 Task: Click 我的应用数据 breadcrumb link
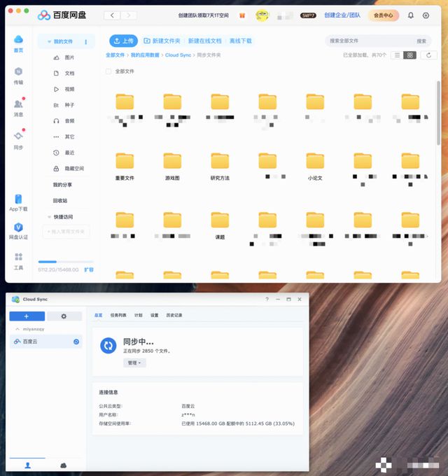coord(145,55)
